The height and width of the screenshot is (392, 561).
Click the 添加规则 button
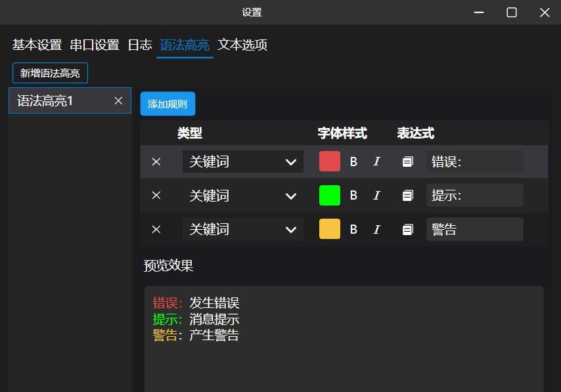[x=168, y=104]
